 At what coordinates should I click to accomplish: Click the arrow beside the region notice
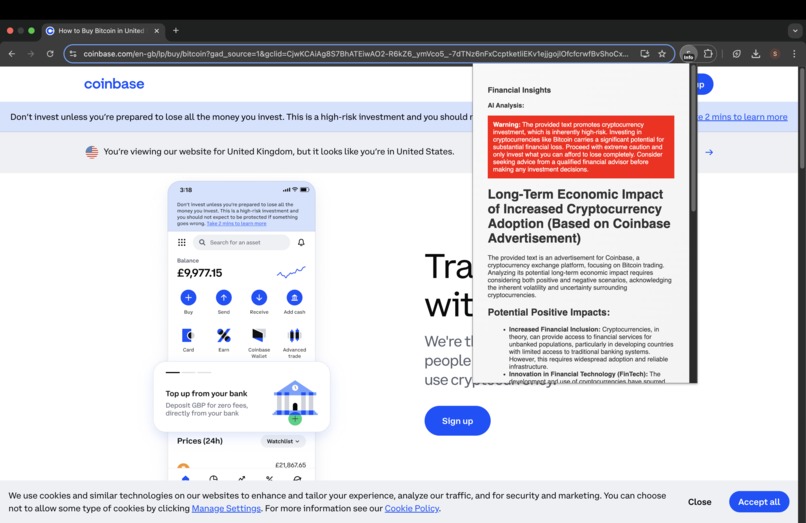click(709, 152)
